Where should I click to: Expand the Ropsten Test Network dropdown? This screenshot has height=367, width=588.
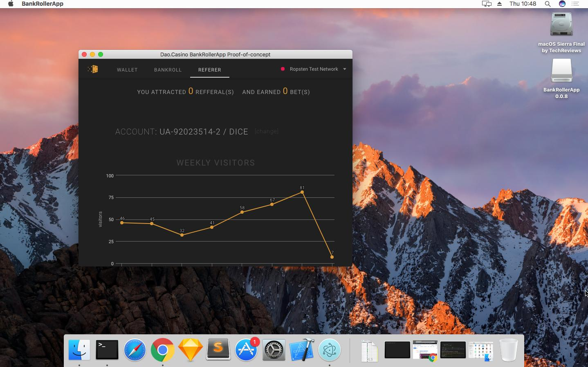coord(314,69)
